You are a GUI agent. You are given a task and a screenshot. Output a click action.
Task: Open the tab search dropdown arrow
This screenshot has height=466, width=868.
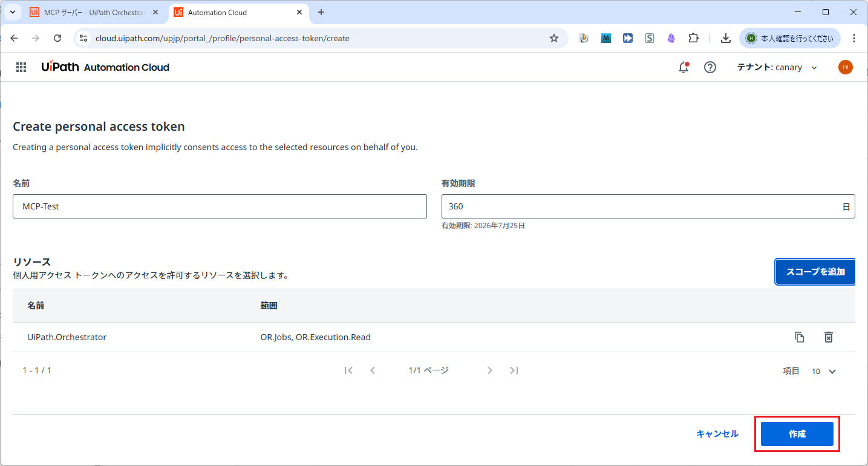tap(12, 12)
